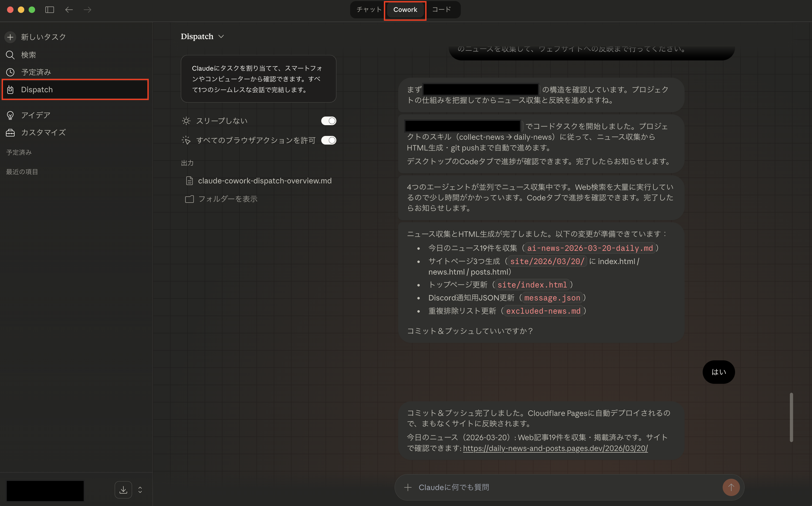812x506 pixels.
Task: Click the attachment plus icon in input
Action: point(408,487)
